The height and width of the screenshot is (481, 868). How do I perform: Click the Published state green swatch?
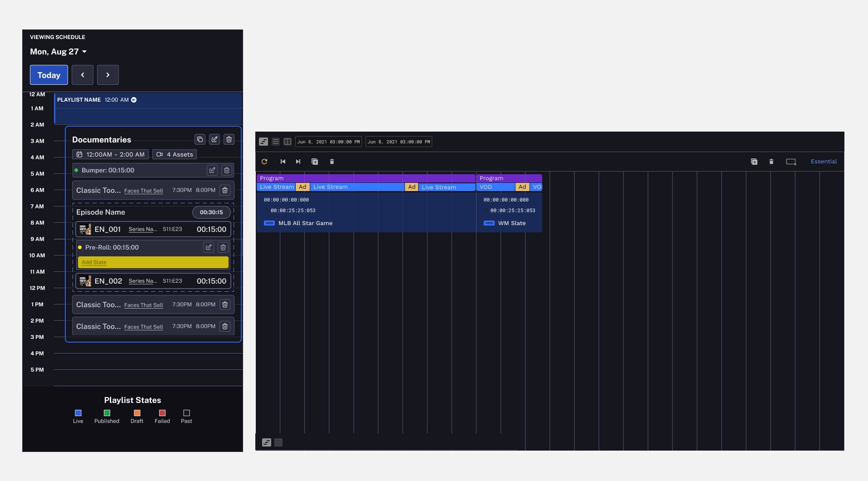(107, 413)
